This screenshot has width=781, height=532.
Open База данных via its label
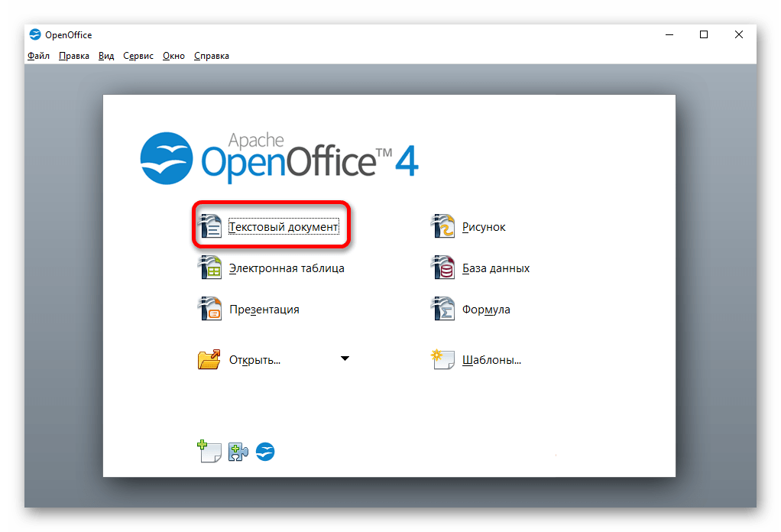tap(496, 268)
